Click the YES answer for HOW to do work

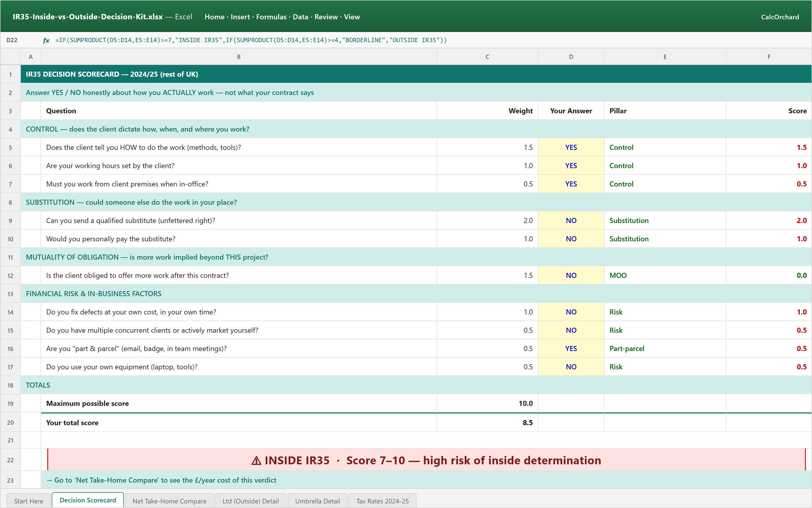(x=571, y=148)
